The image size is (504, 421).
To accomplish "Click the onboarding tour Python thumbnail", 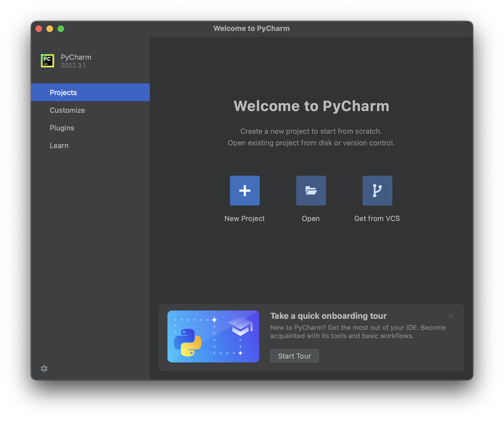I will click(x=213, y=336).
